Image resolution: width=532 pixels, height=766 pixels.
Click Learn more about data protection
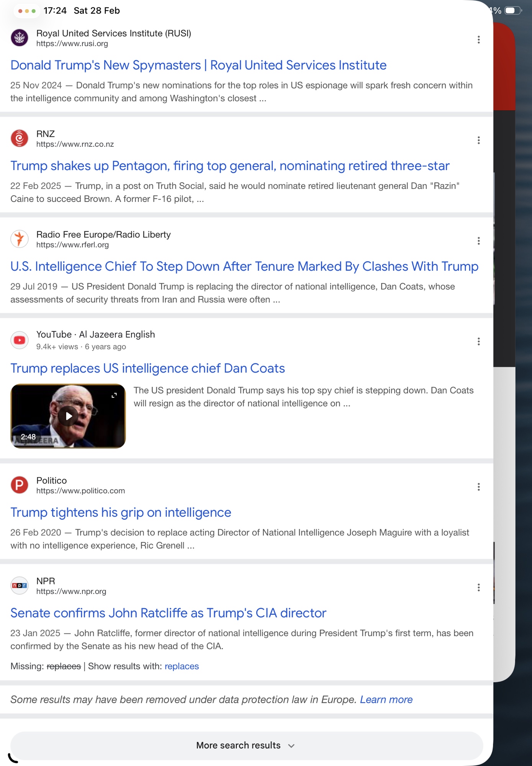click(x=386, y=699)
